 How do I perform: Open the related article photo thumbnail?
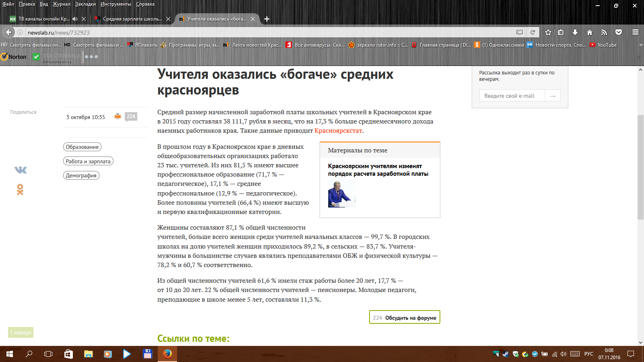[x=342, y=194]
